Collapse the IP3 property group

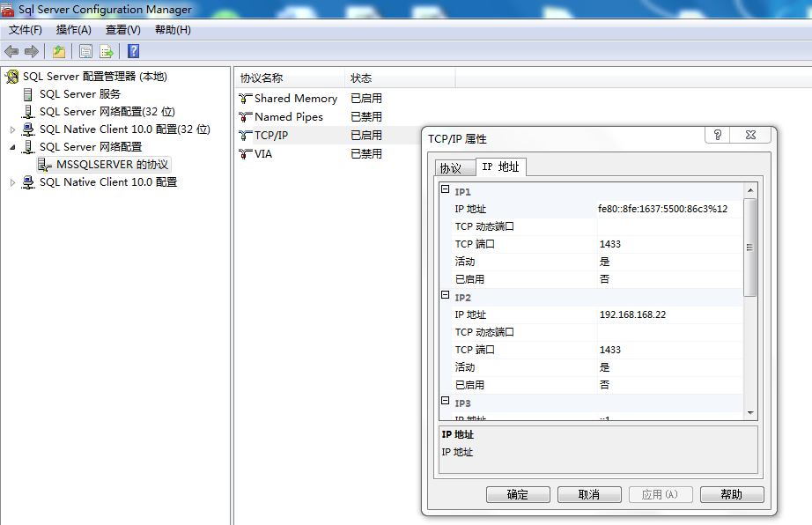point(445,401)
